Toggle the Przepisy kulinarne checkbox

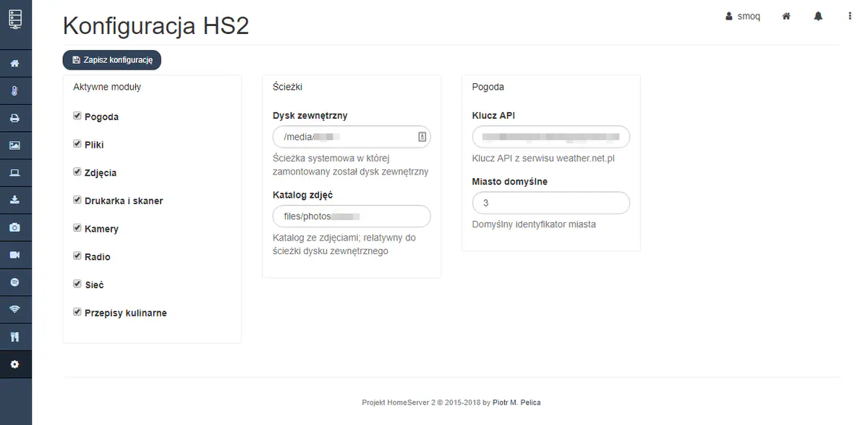click(77, 312)
